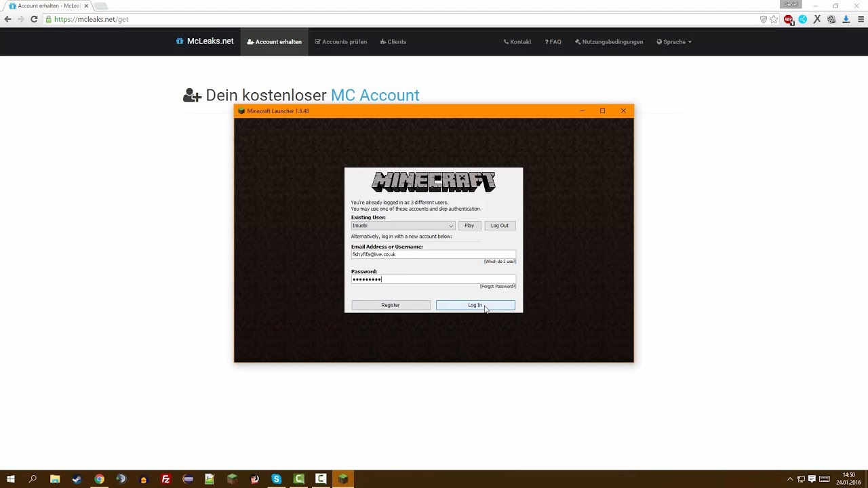Maximize the Minecraft Launcher window
The width and height of the screenshot is (868, 488).
pyautogui.click(x=602, y=111)
